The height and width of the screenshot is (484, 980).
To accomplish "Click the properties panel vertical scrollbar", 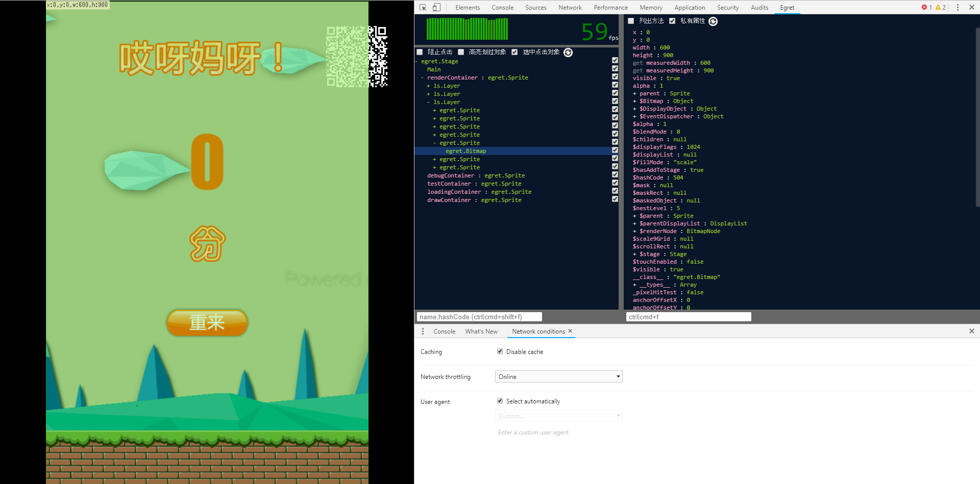I will 977,117.
